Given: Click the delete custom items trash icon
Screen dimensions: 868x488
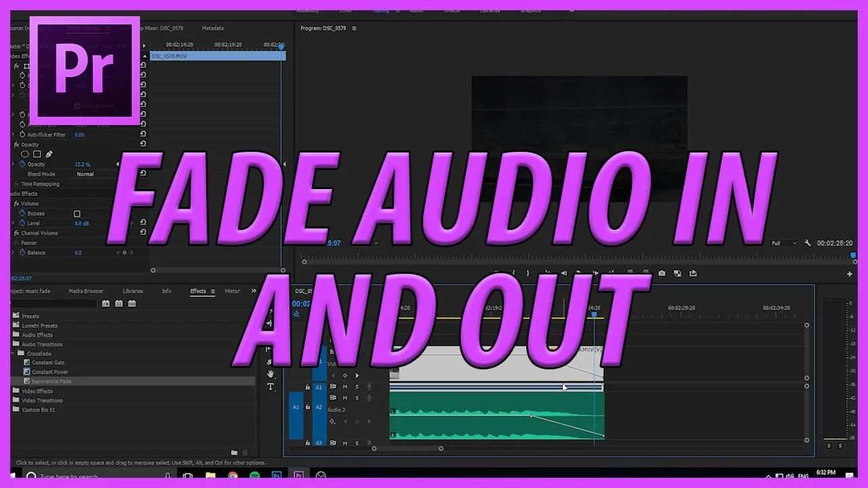Looking at the screenshot, I should pos(245,452).
